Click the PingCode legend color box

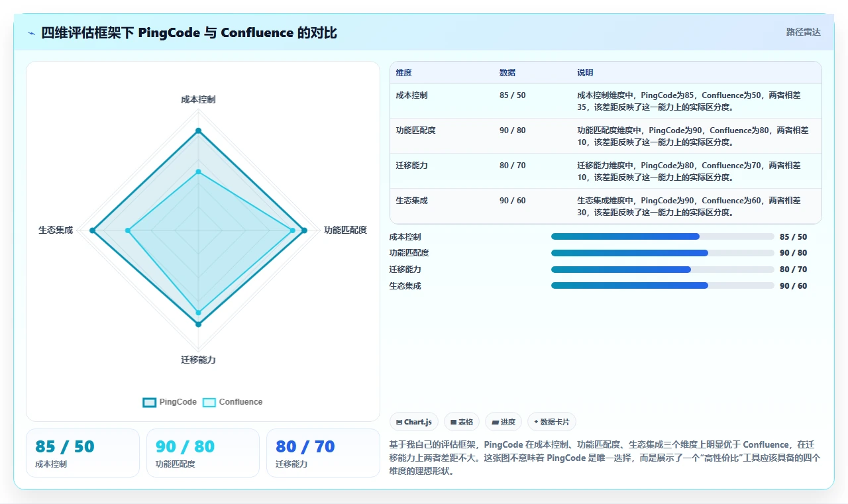150,402
